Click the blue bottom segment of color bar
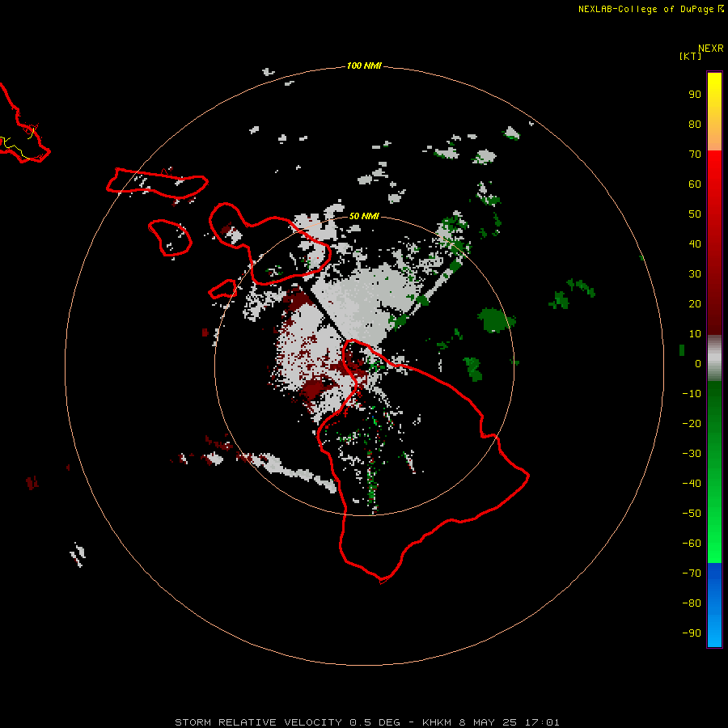Viewport: 728px width, 728px height. click(714, 605)
